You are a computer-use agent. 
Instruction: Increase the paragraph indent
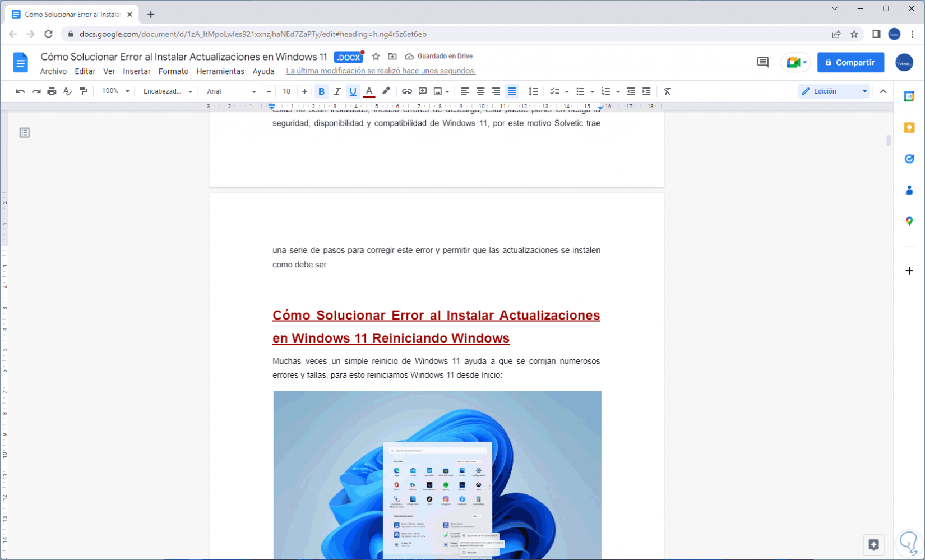point(646,91)
